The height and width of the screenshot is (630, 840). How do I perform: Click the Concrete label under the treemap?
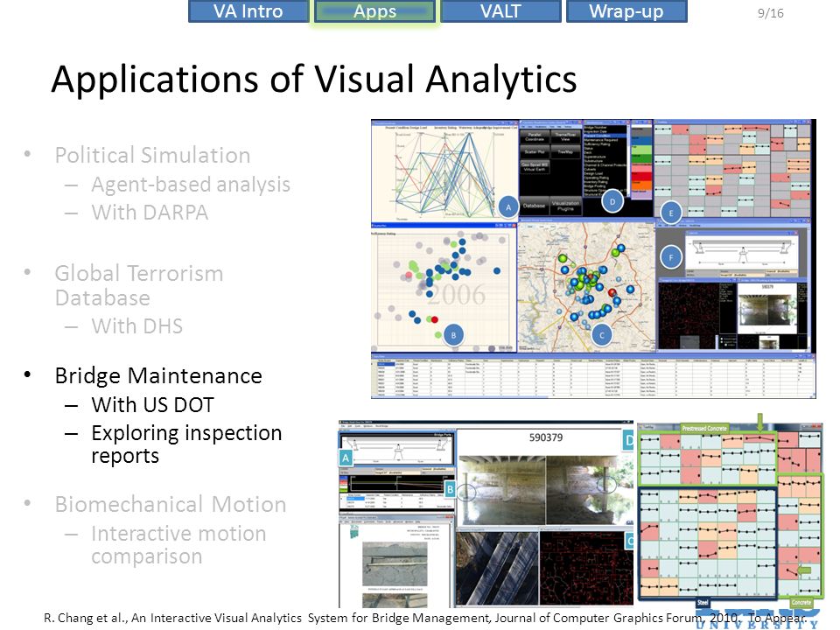[801, 603]
